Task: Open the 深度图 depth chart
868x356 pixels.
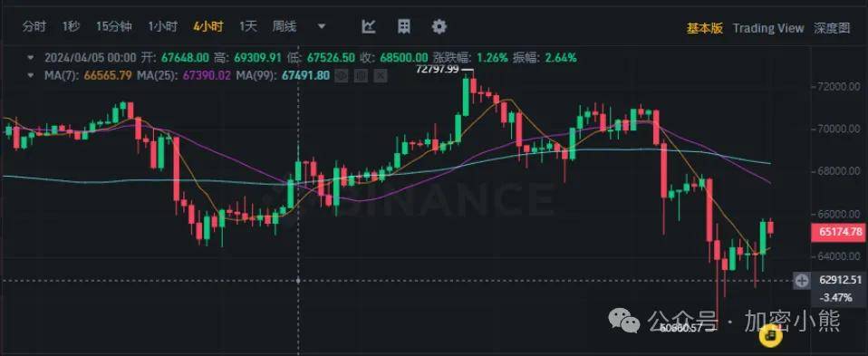Action: 832,28
